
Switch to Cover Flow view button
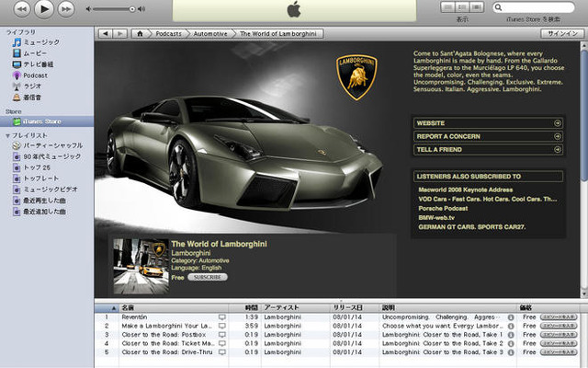[477, 7]
